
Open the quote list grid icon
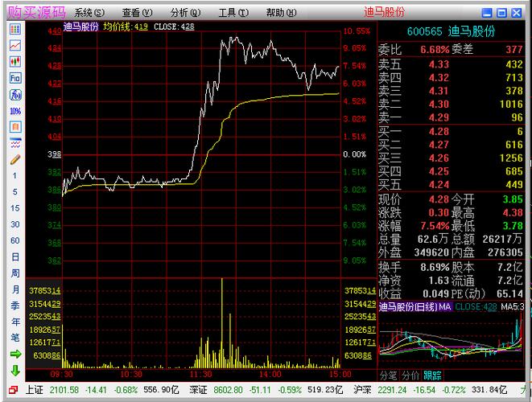(x=15, y=29)
